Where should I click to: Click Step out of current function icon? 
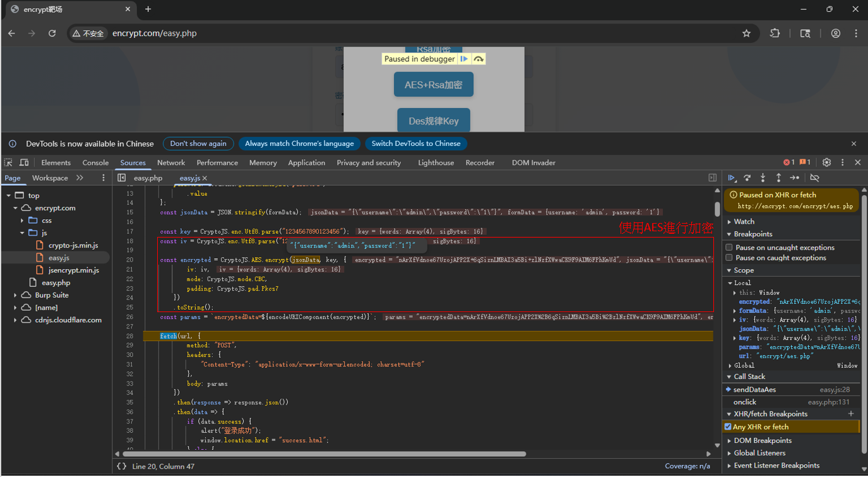(779, 178)
